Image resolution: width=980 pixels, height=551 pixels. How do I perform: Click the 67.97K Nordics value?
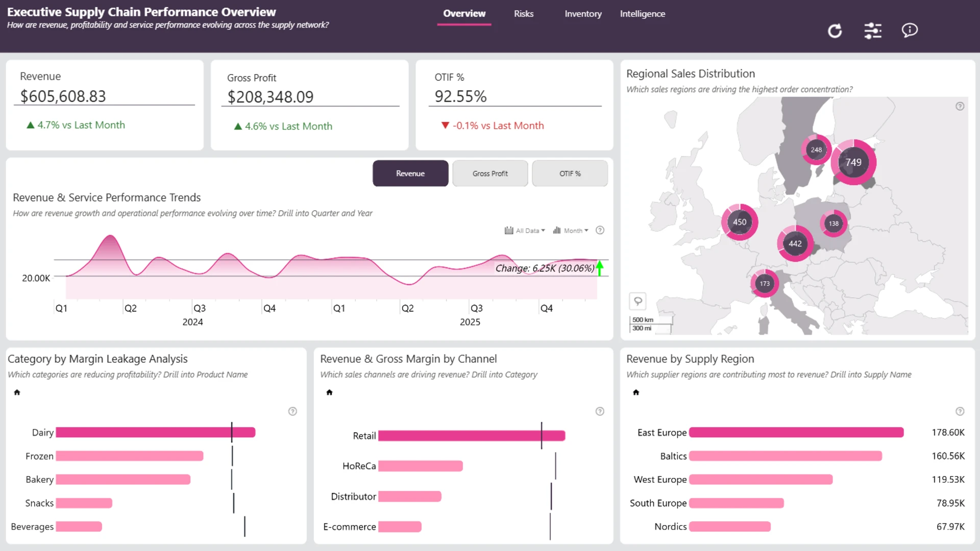950,527
